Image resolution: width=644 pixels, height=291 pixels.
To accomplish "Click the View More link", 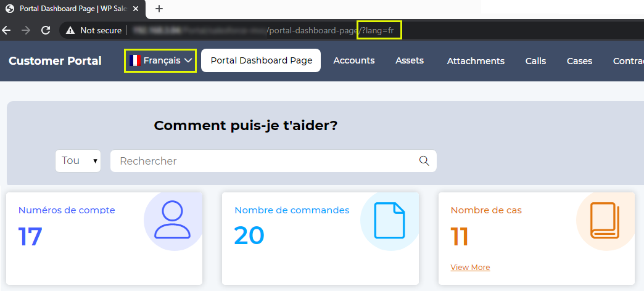I will pyautogui.click(x=470, y=268).
